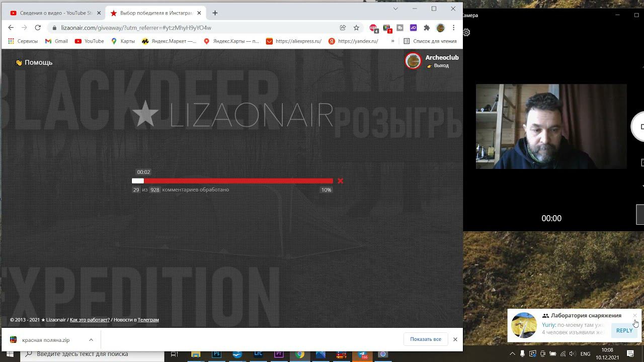Click the red giveaway progress bar
644x362 pixels.
coord(232,181)
